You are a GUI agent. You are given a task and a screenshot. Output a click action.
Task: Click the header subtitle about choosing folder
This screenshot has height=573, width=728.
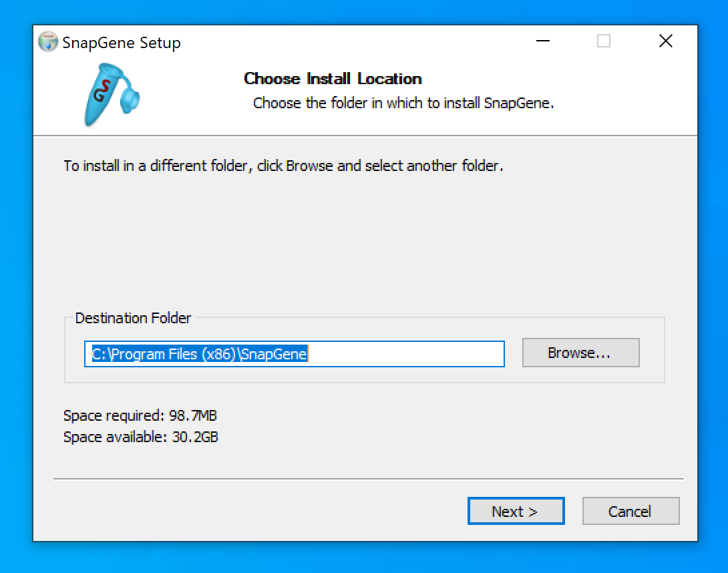tap(403, 104)
